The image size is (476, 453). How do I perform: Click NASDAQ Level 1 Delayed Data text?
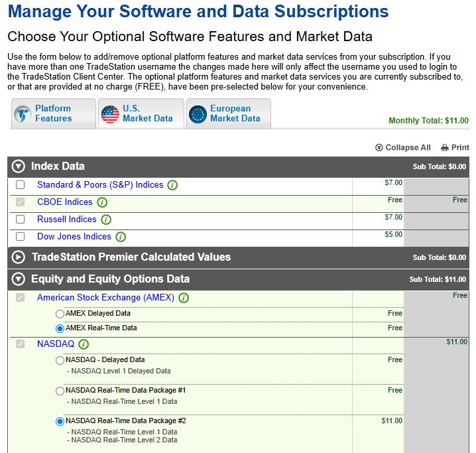click(121, 371)
